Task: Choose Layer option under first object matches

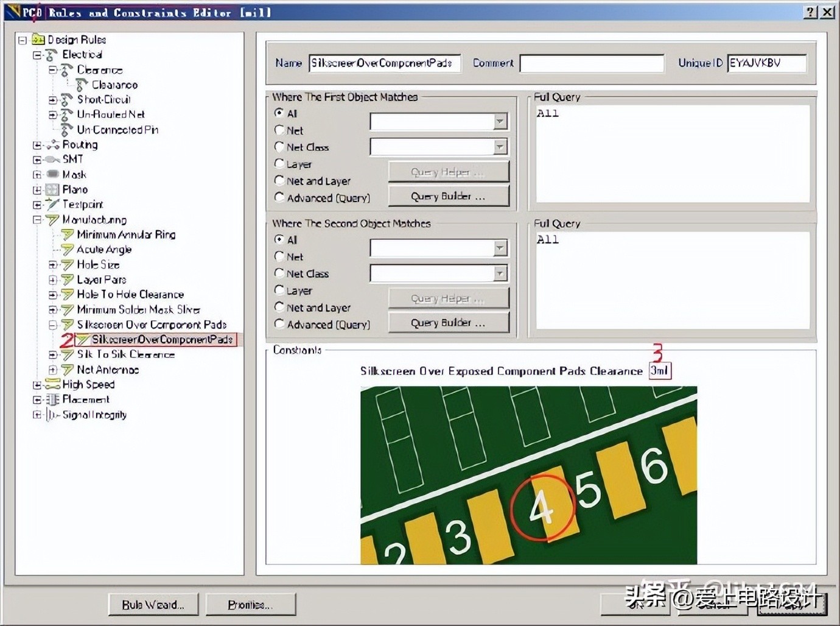Action: 279,164
